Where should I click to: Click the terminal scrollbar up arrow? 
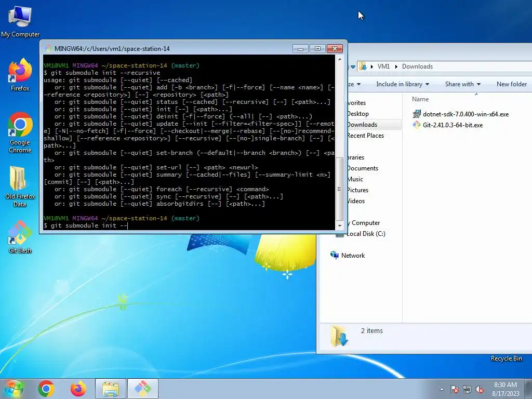coord(339,59)
